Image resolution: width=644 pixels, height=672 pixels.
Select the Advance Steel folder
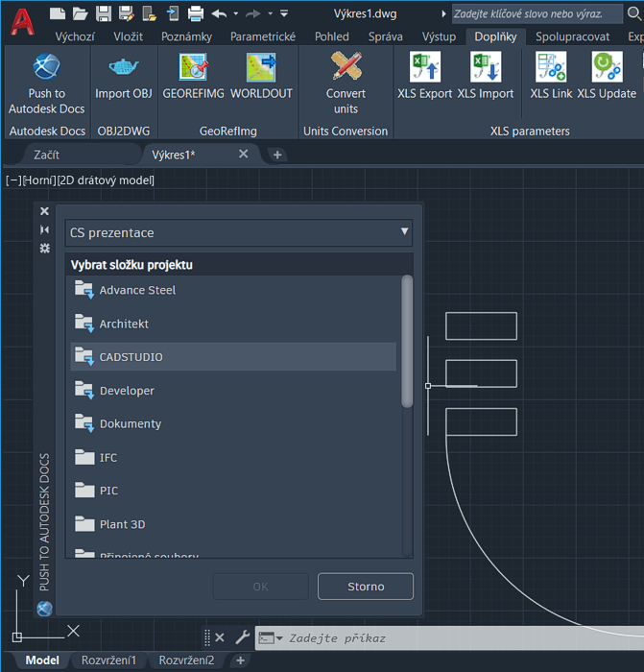point(233,290)
